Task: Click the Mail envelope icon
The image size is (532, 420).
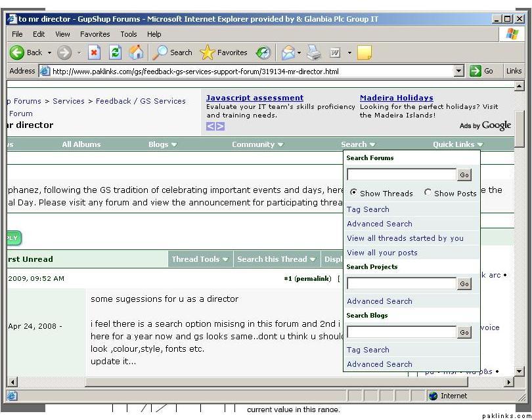Action: [288, 52]
